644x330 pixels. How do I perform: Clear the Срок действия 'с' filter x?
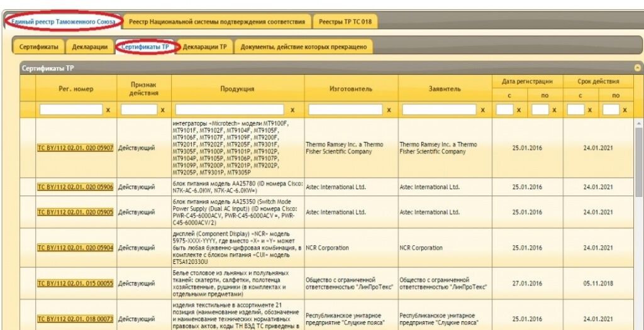[590, 110]
